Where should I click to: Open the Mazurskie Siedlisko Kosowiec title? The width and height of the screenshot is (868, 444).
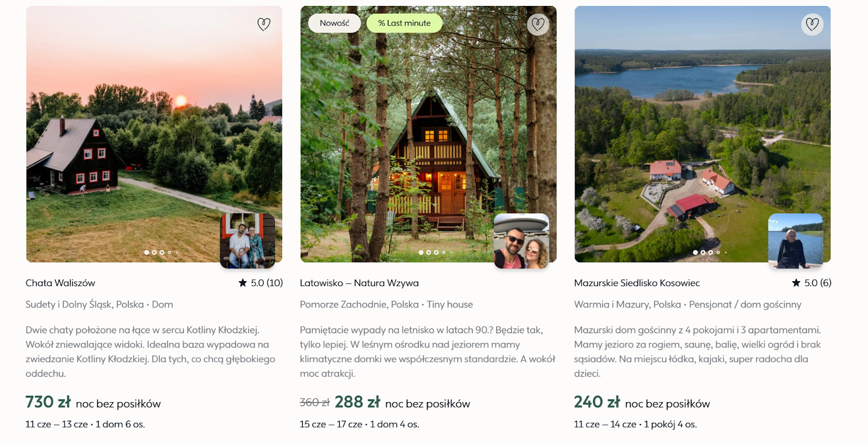pos(637,283)
